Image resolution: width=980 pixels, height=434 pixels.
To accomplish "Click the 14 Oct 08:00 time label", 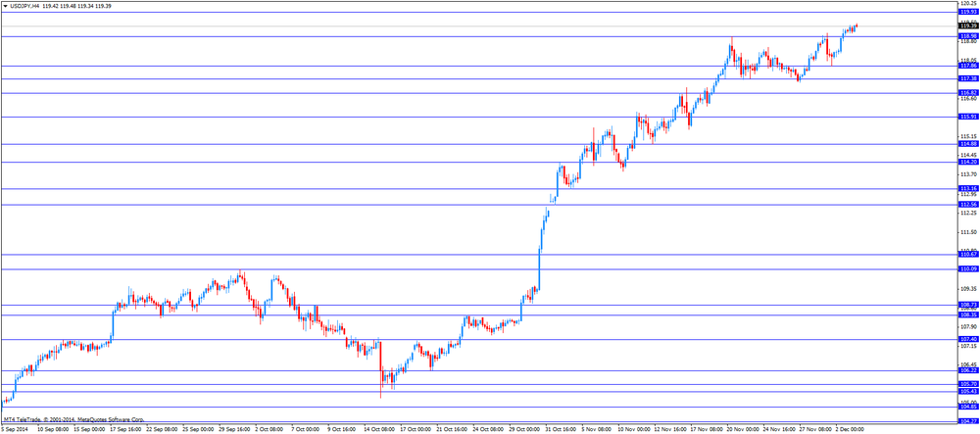I will point(379,430).
